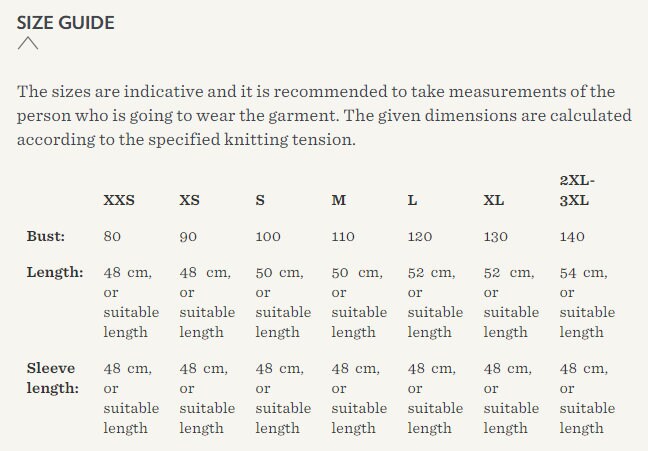The image size is (648, 451).
Task: Click the Length row label
Action: point(55,272)
